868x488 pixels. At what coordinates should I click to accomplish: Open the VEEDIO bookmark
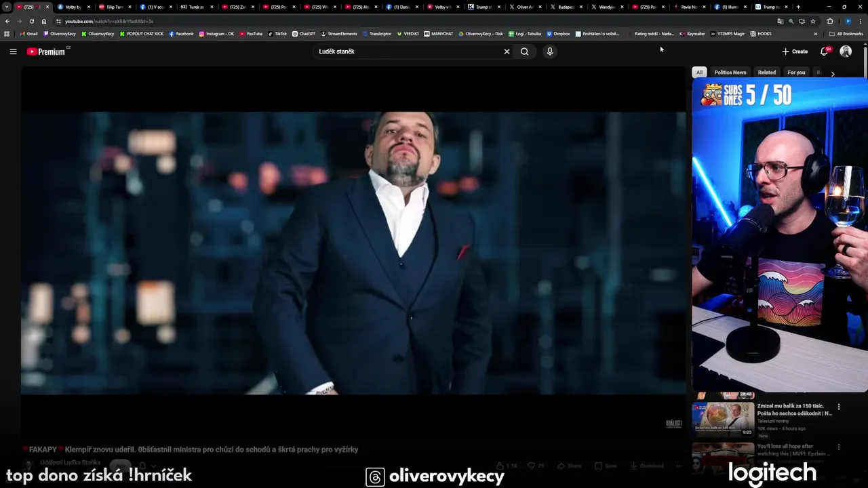point(408,33)
